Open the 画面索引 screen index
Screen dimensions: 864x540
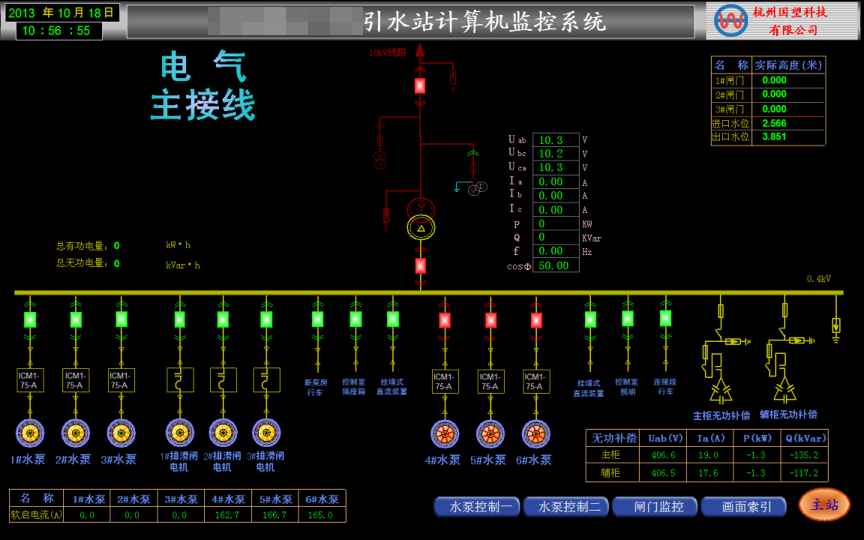743,507
